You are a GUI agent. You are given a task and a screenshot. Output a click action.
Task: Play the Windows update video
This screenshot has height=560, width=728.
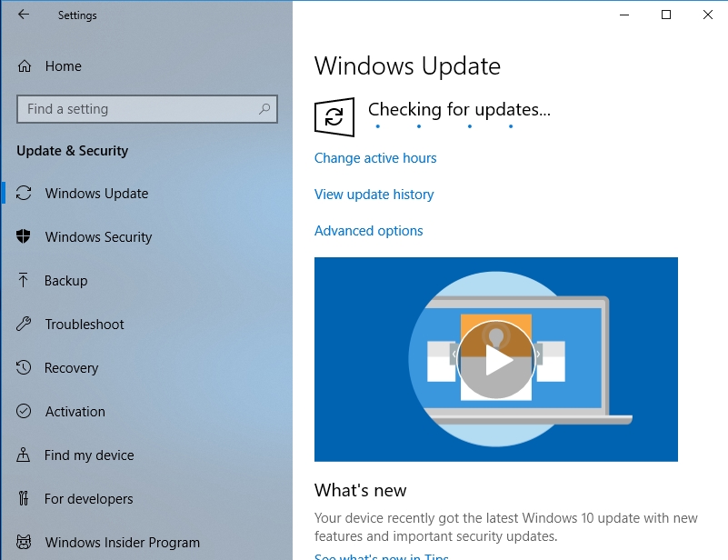point(495,360)
